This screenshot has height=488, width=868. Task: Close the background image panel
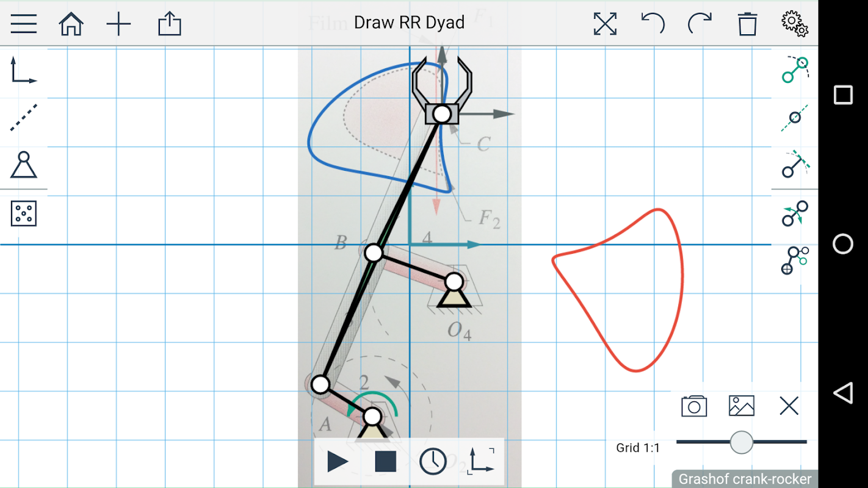789,406
